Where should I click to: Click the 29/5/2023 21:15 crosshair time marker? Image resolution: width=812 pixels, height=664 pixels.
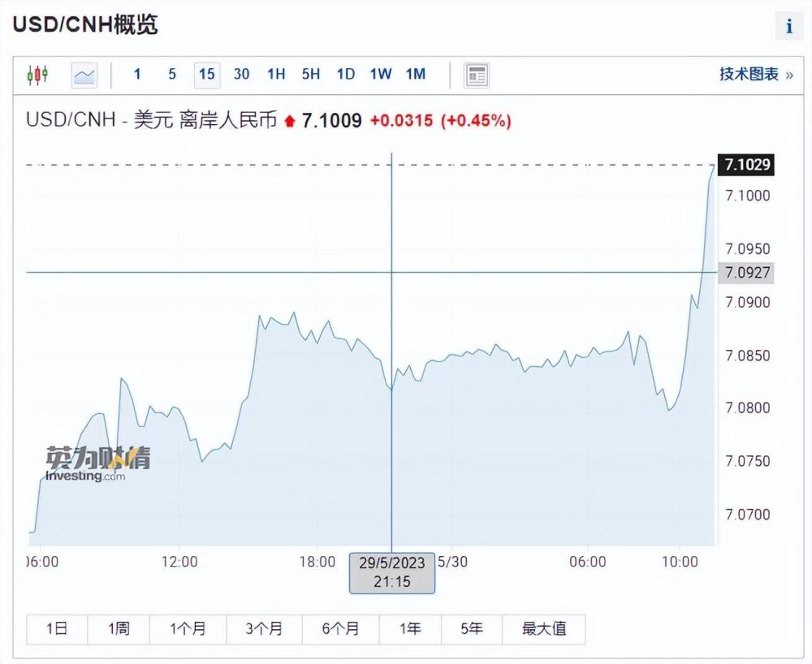click(x=392, y=573)
